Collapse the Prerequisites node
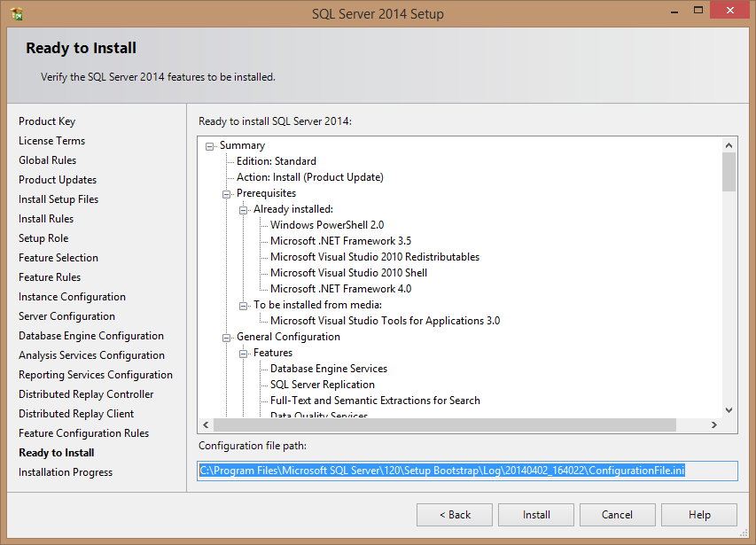756x545 pixels. 227,194
